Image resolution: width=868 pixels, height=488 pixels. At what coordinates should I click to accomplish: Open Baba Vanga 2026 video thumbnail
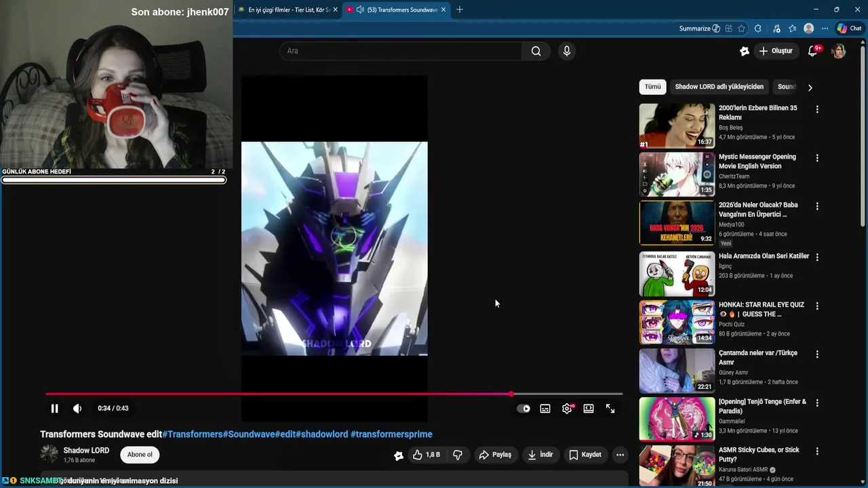click(677, 223)
